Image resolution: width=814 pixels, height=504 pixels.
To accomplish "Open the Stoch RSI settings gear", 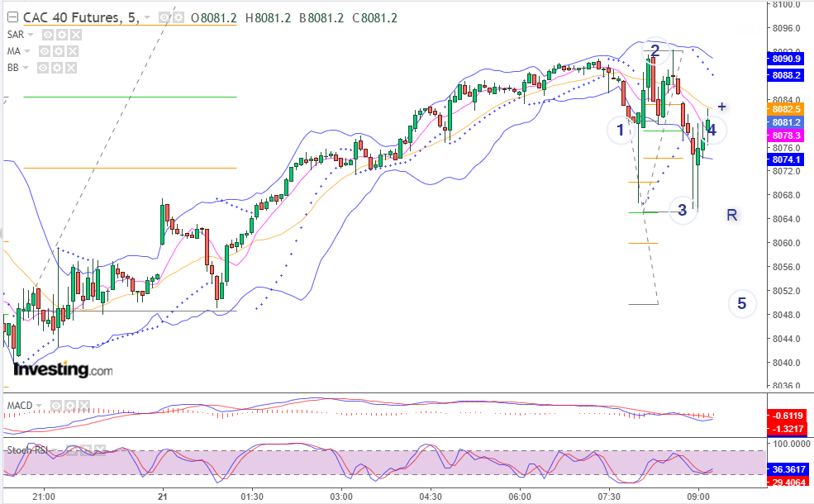I will coord(86,450).
